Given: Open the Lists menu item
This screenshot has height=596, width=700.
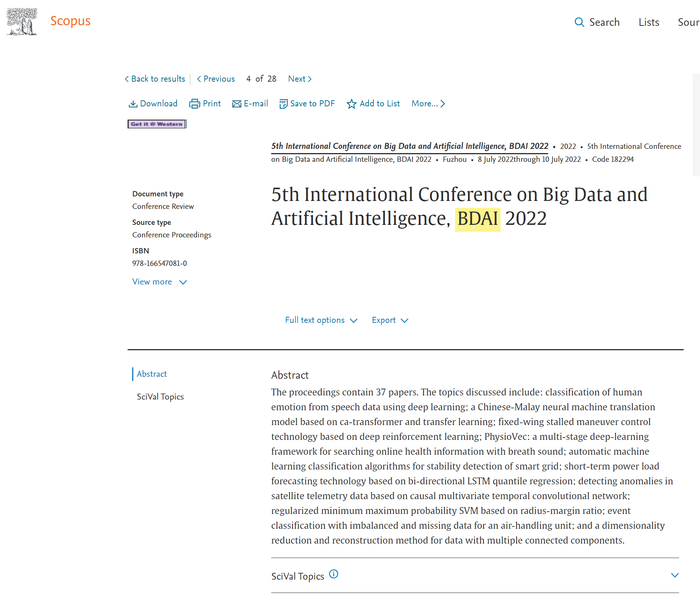Looking at the screenshot, I should 649,22.
